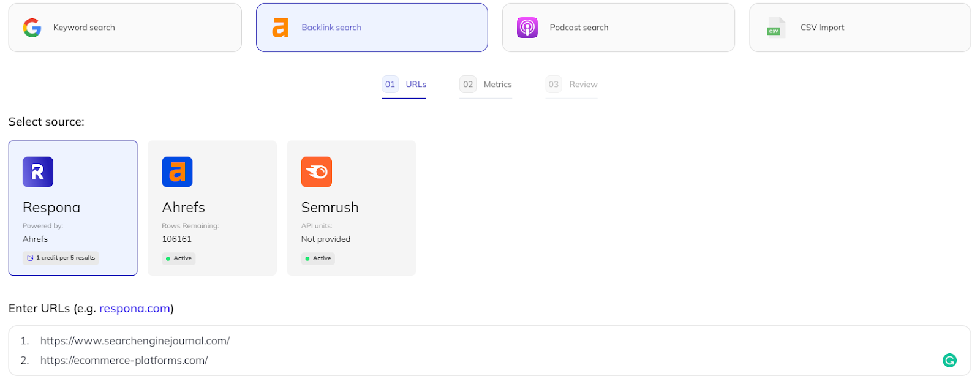Click the purple podcast icon
The width and height of the screenshot is (980, 387).
coord(527,28)
